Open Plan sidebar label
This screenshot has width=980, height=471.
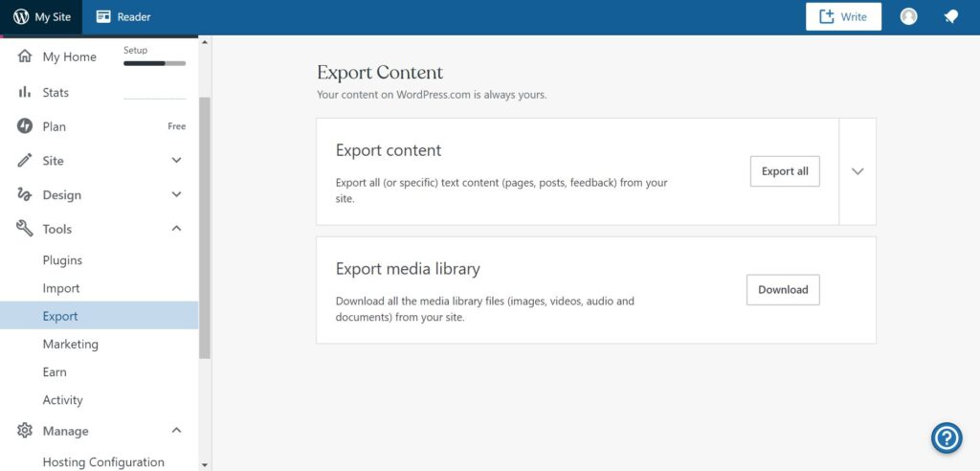[x=55, y=126]
